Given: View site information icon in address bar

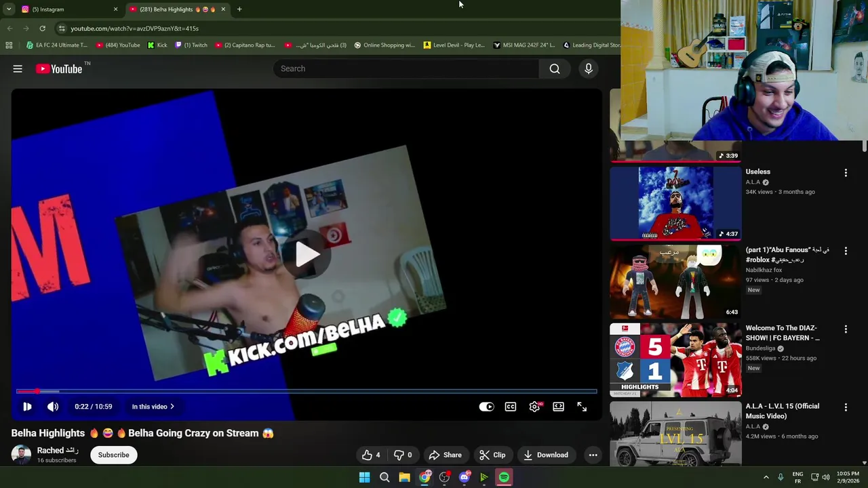Looking at the screenshot, I should click(x=61, y=28).
